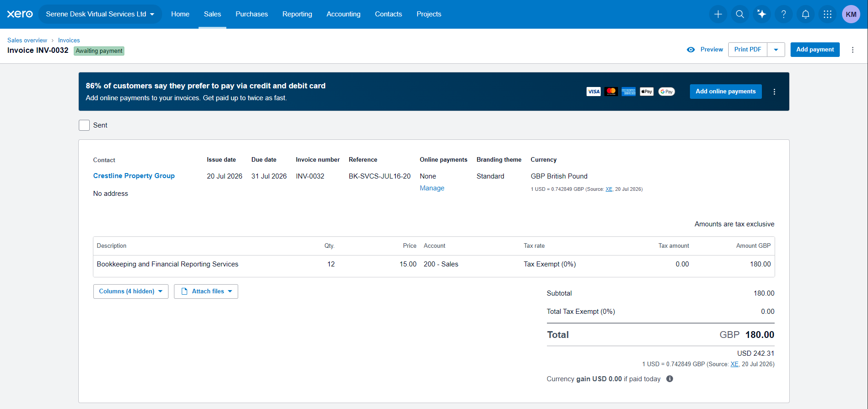Open the apps grid icon
This screenshot has height=409, width=868.
click(827, 14)
